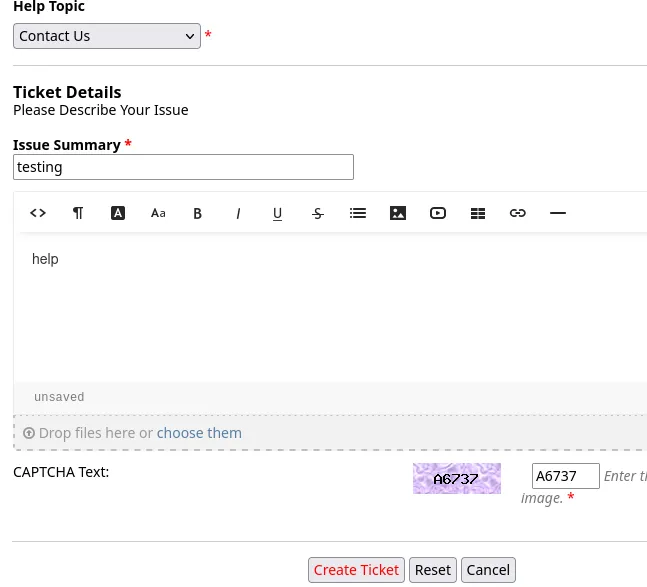
Task: Insert a hyperlink
Action: (518, 213)
